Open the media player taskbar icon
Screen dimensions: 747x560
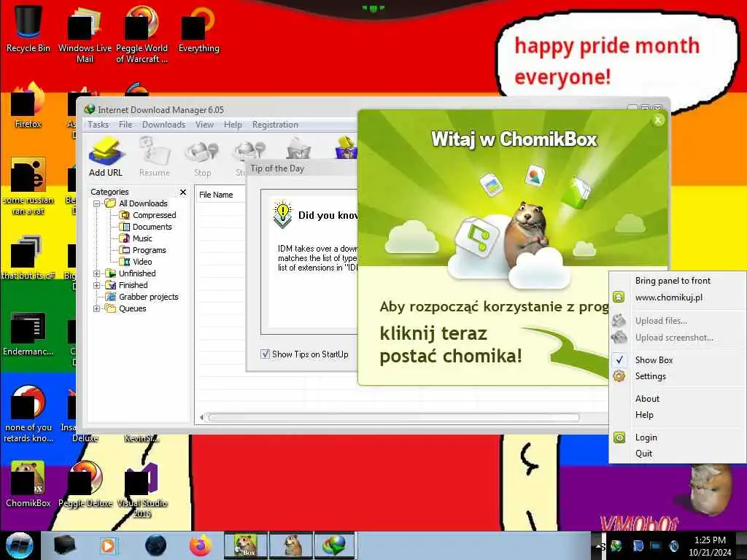(x=108, y=545)
